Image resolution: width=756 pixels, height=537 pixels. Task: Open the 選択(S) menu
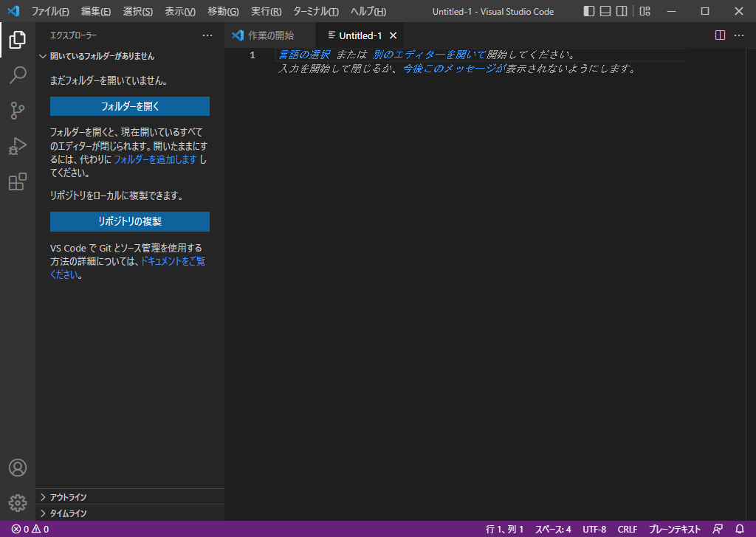137,11
